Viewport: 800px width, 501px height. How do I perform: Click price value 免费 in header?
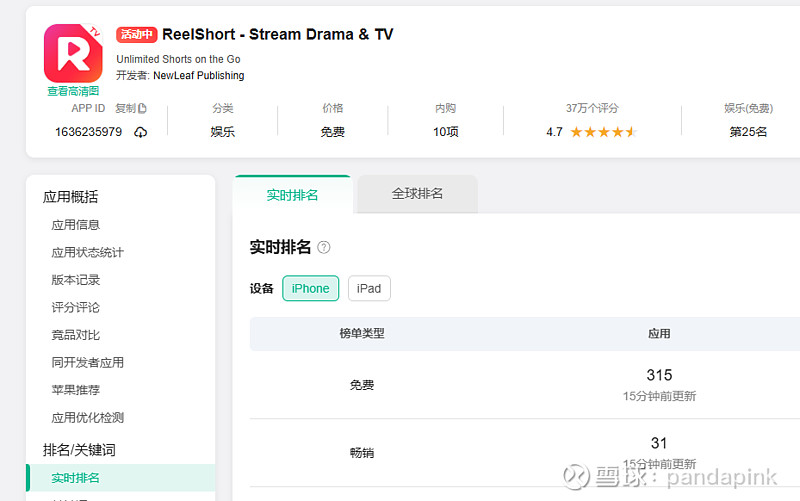point(333,132)
